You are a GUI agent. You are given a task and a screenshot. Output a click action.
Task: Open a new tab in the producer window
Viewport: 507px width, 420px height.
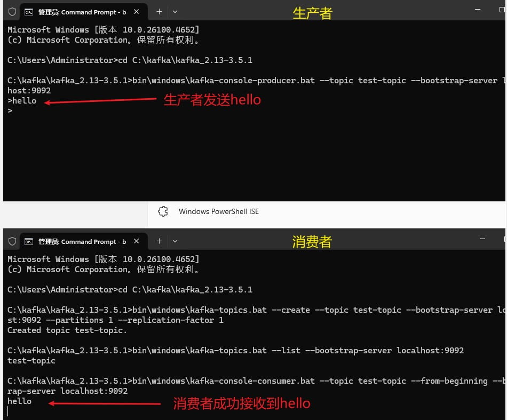pyautogui.click(x=159, y=12)
